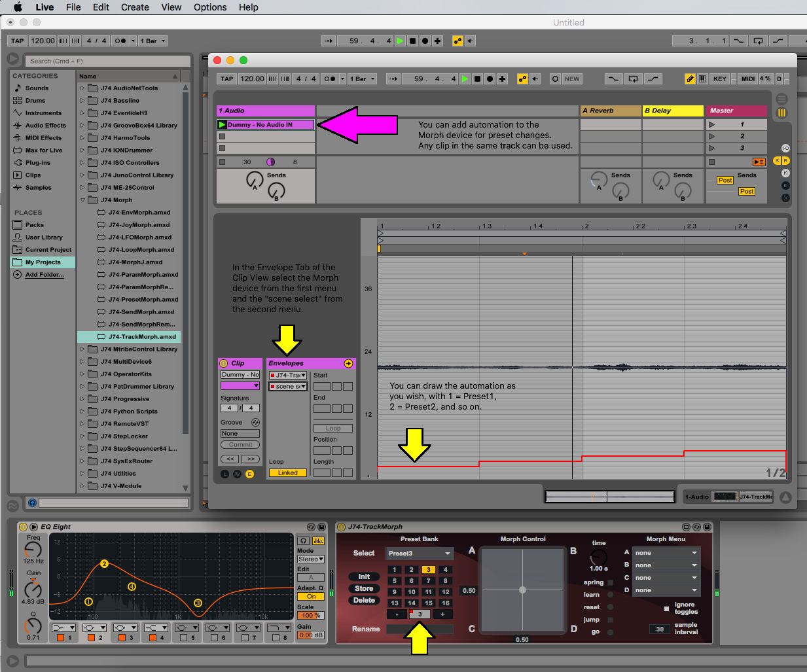The height and width of the screenshot is (672, 807).
Task: Click the Play button in the background Live window
Action: (x=400, y=41)
